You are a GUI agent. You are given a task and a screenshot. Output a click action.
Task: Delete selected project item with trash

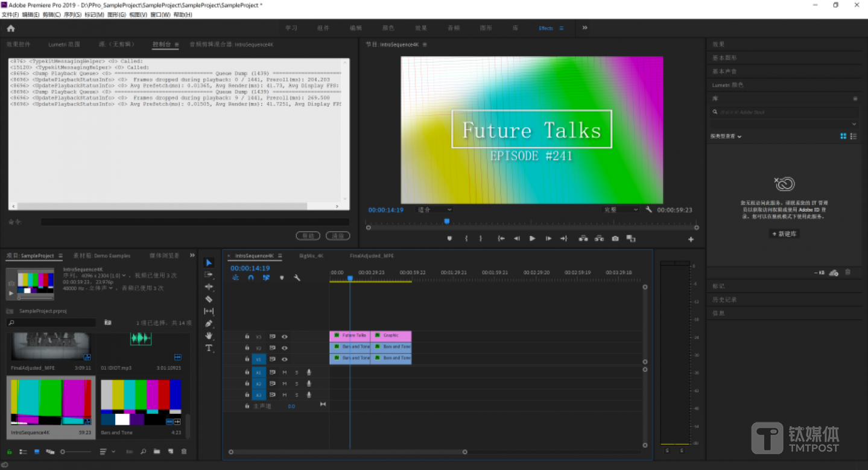184,451
